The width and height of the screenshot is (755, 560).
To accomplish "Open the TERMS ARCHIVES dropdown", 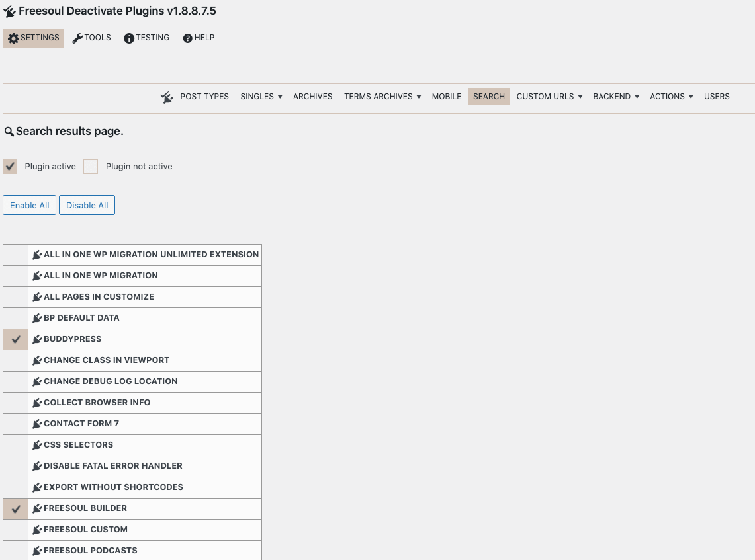I will click(382, 97).
